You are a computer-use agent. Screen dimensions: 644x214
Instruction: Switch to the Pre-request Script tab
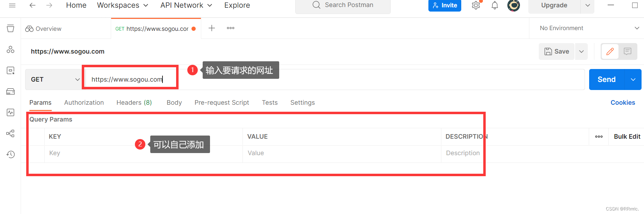(x=222, y=103)
